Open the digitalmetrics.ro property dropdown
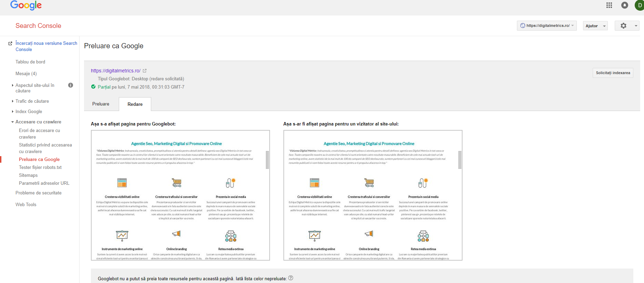The height and width of the screenshot is (283, 644). (547, 26)
